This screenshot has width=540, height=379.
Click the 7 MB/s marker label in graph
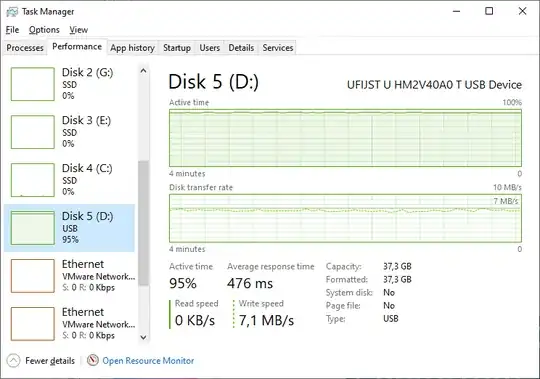coord(506,201)
